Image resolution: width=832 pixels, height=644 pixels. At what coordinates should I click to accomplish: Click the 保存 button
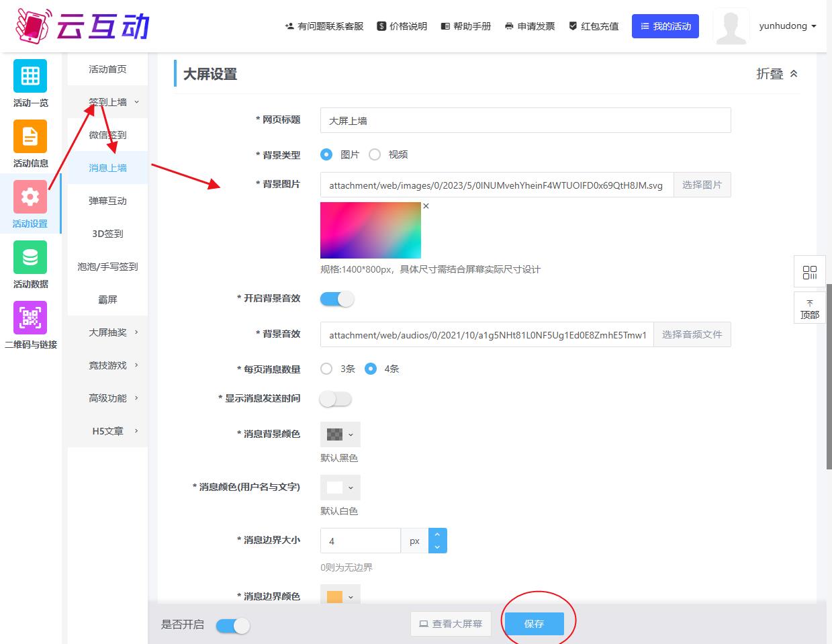pos(534,624)
